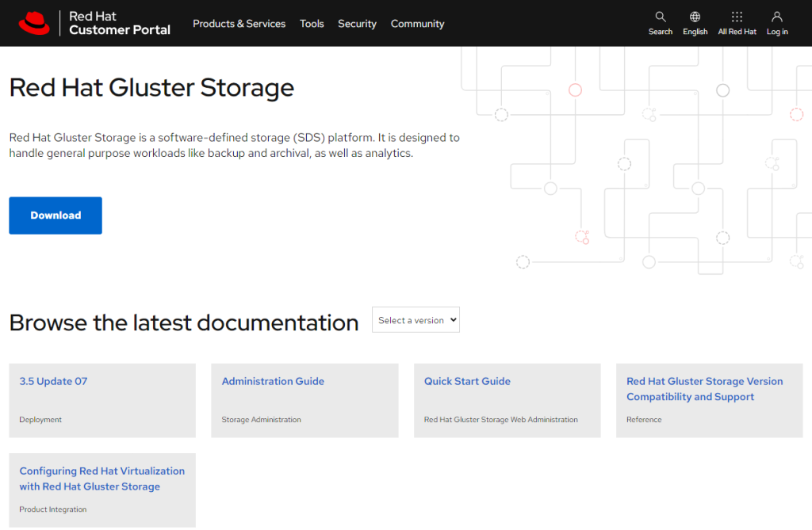Viewport: 812px width, 530px height.
Task: Open the Products & Services menu
Action: tap(239, 24)
